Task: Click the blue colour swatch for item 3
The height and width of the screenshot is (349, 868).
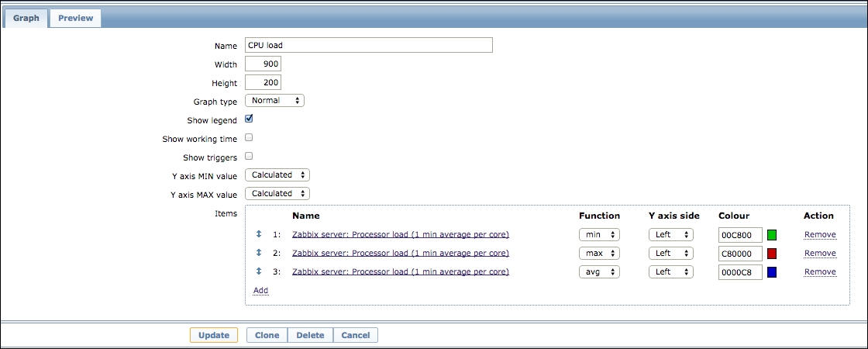Action: [x=772, y=271]
